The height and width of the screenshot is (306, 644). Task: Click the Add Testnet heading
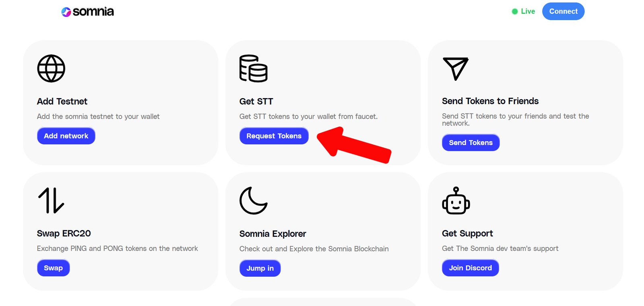pyautogui.click(x=62, y=101)
